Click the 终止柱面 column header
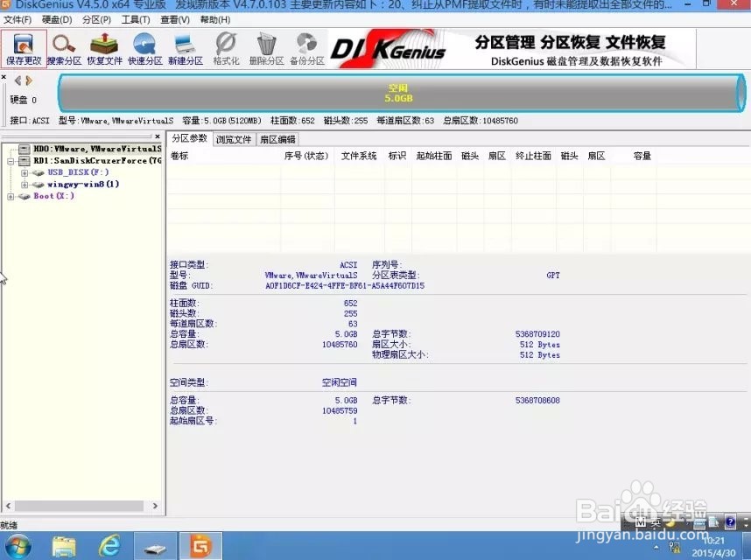 [x=533, y=156]
